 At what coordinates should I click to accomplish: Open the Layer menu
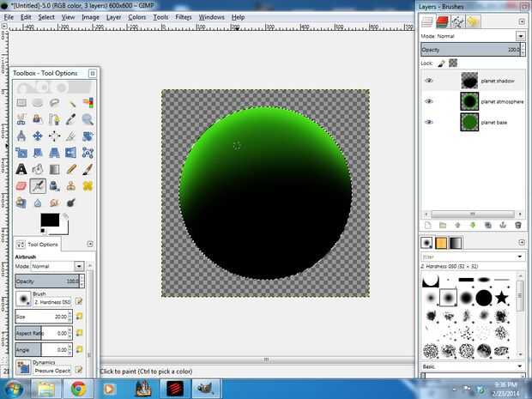(x=113, y=17)
